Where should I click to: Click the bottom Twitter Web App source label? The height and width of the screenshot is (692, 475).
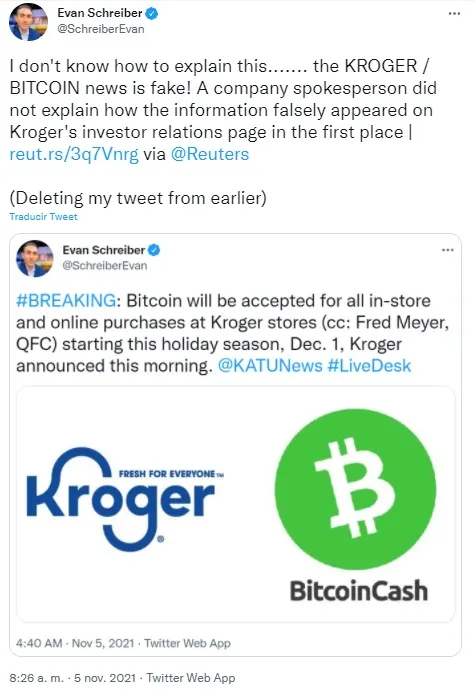pyautogui.click(x=191, y=677)
